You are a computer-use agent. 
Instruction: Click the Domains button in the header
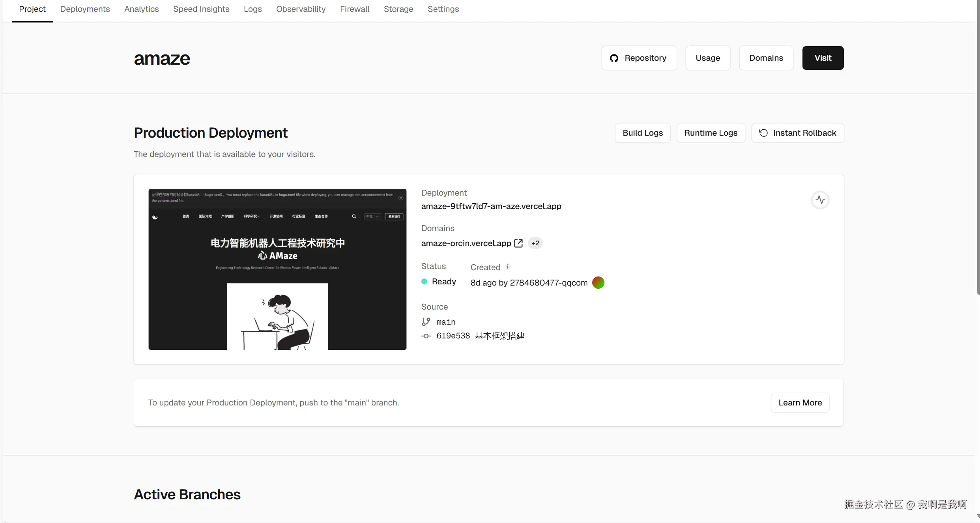766,58
